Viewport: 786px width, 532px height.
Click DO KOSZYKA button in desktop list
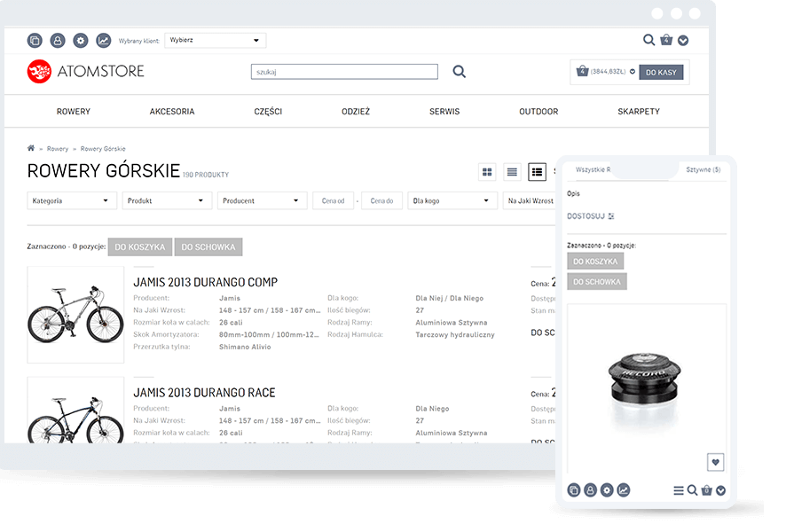[140, 247]
